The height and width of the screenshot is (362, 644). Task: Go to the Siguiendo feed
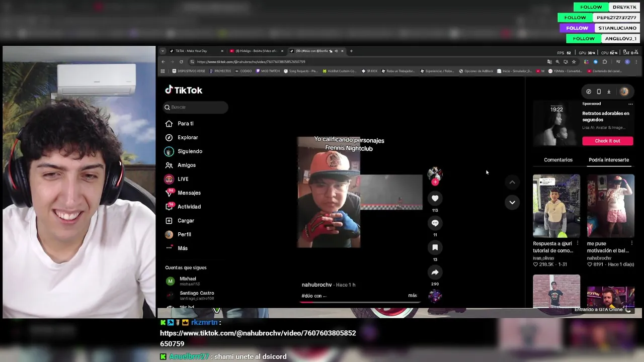[184, 151]
